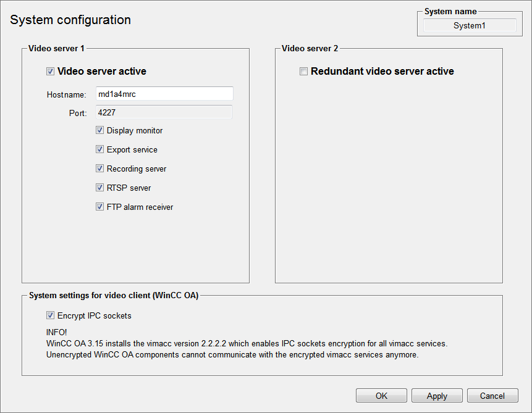Uncheck the RTSP server checkbox

[x=99, y=188]
